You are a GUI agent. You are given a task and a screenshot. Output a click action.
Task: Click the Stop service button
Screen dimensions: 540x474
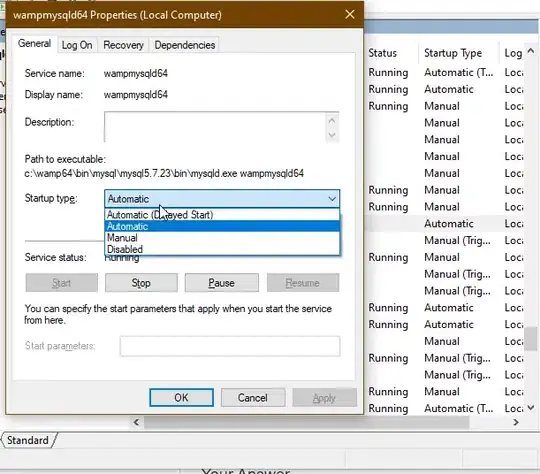click(141, 283)
